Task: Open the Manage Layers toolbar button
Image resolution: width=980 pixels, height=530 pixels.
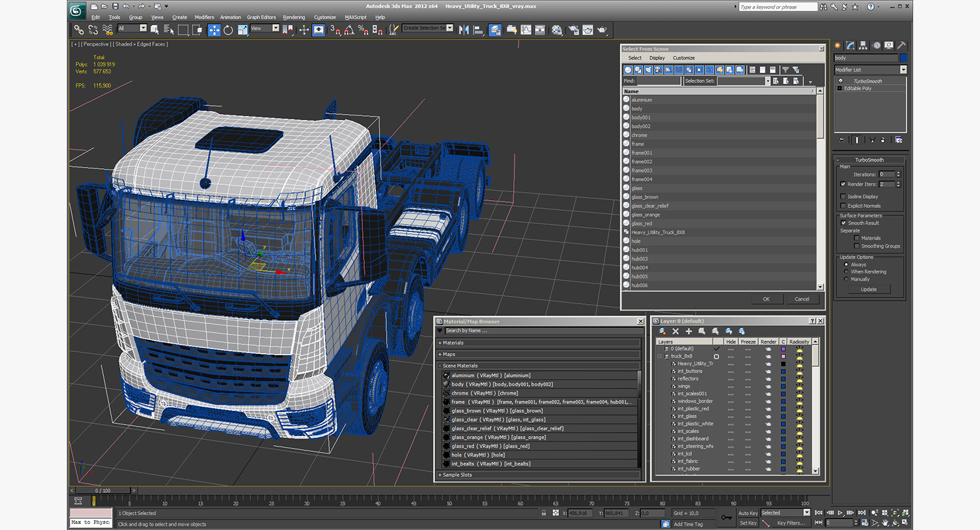Action: pyautogui.click(x=496, y=30)
